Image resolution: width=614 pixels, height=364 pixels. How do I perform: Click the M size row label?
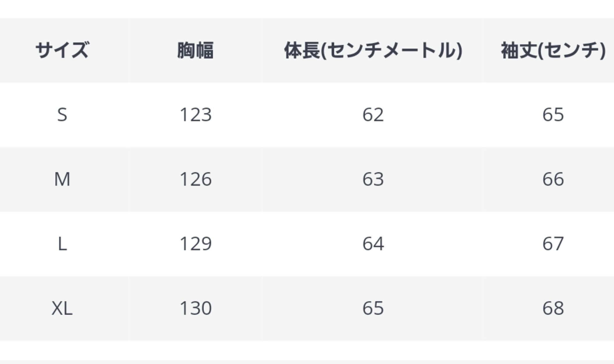point(62,179)
